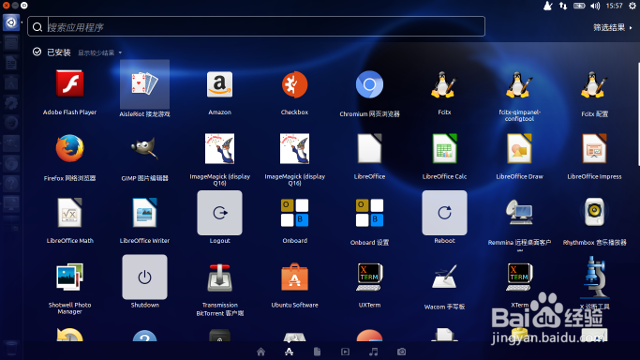
Task: Open LibreOffice start center
Action: click(369, 148)
